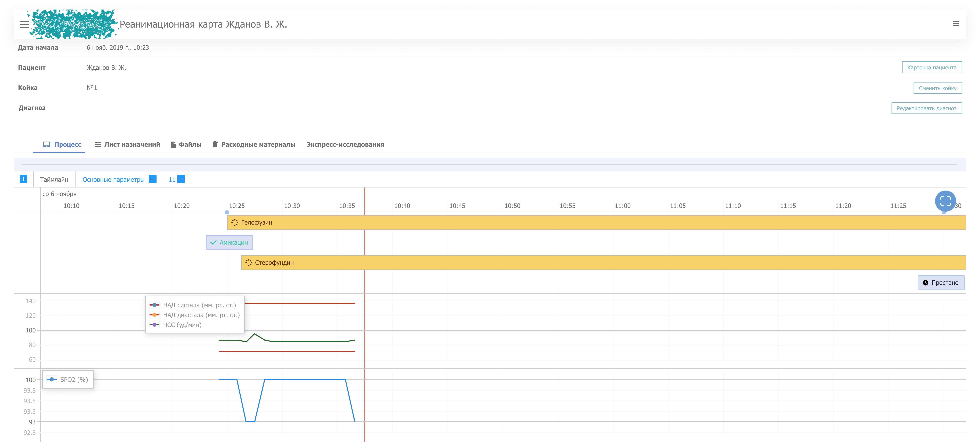Click the clock icon on Престанс
This screenshot has height=442, width=980.
[x=925, y=283]
